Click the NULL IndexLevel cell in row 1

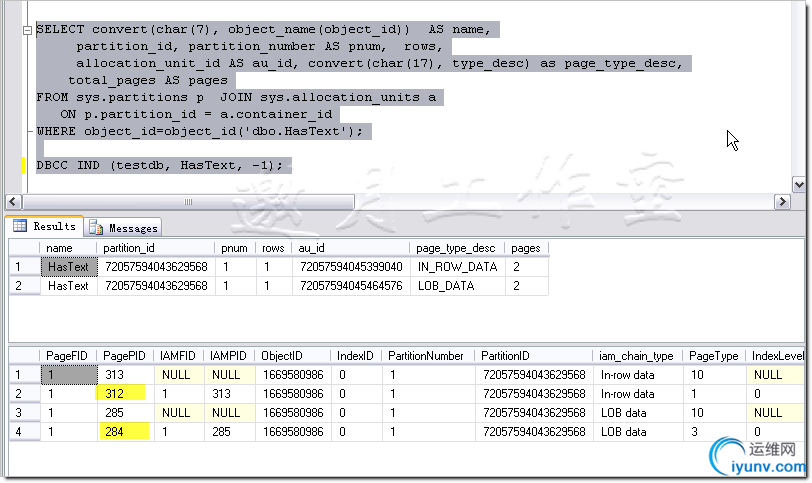(x=775, y=375)
